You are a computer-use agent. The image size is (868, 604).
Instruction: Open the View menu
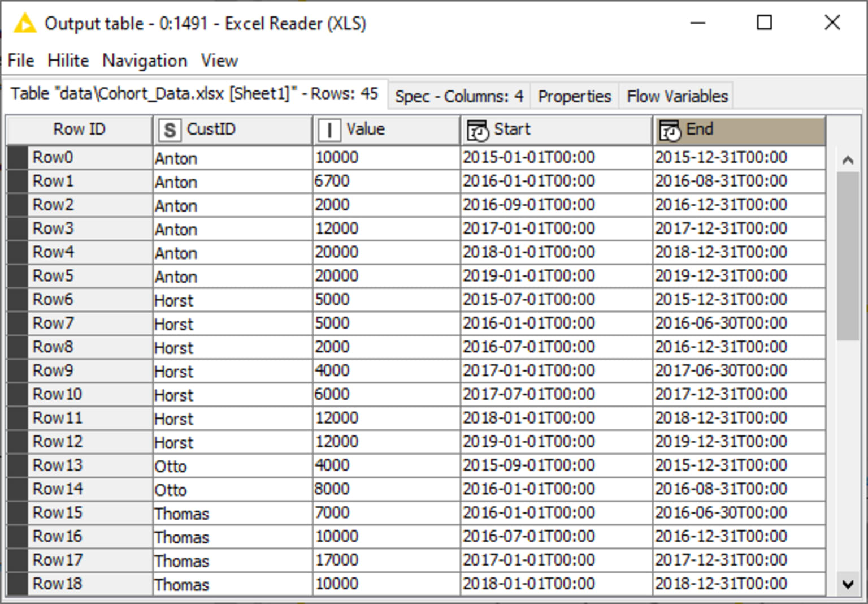coord(219,61)
